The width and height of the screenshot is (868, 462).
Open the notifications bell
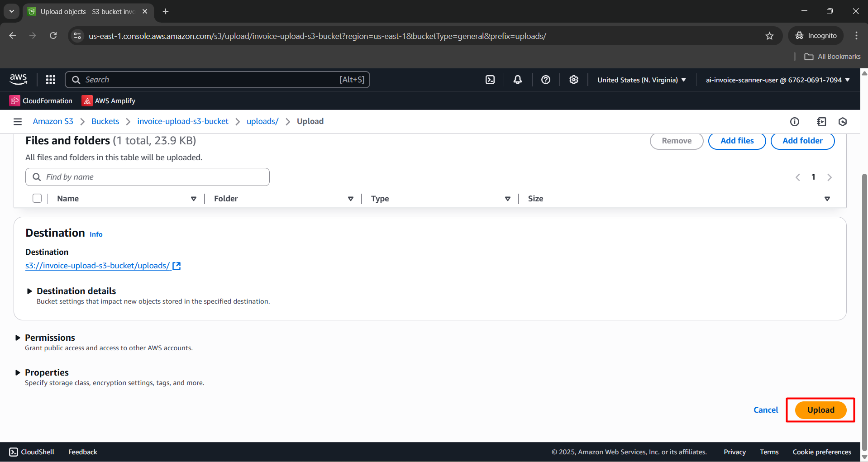(x=517, y=79)
